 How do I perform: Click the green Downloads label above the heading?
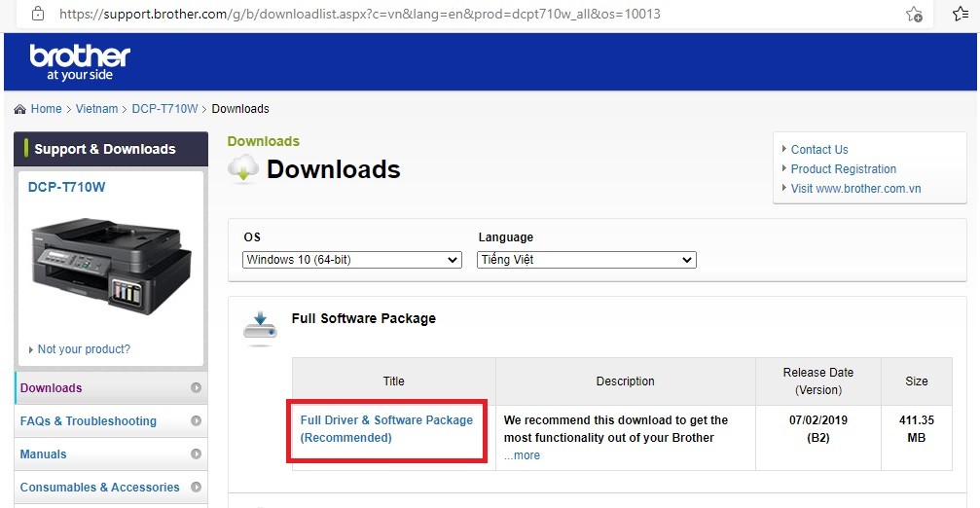pos(263,141)
